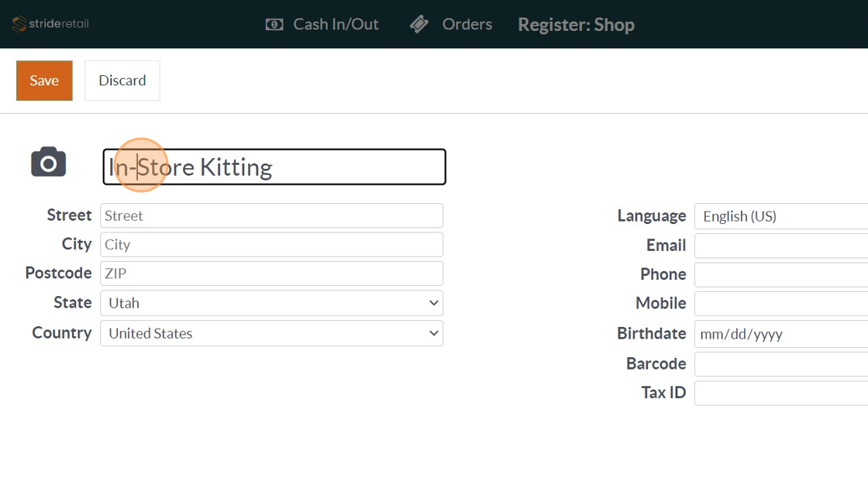Viewport: 868px width, 485px height.
Task: Focus the Phone input field
Action: 781,274
